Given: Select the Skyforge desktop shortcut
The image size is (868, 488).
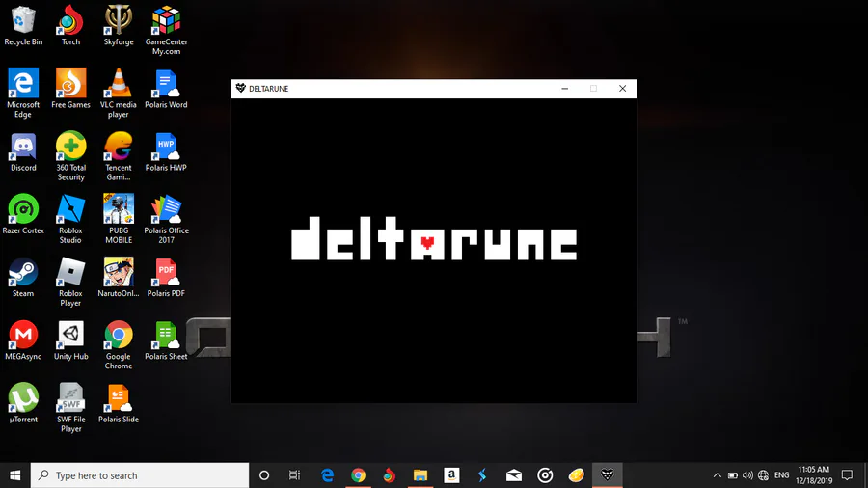Looking at the screenshot, I should pyautogui.click(x=119, y=26).
